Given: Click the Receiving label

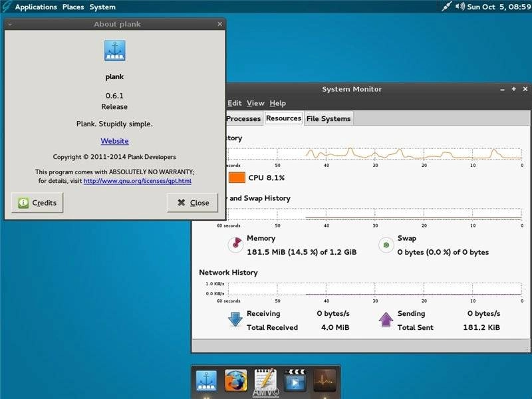Looking at the screenshot, I should 263,313.
